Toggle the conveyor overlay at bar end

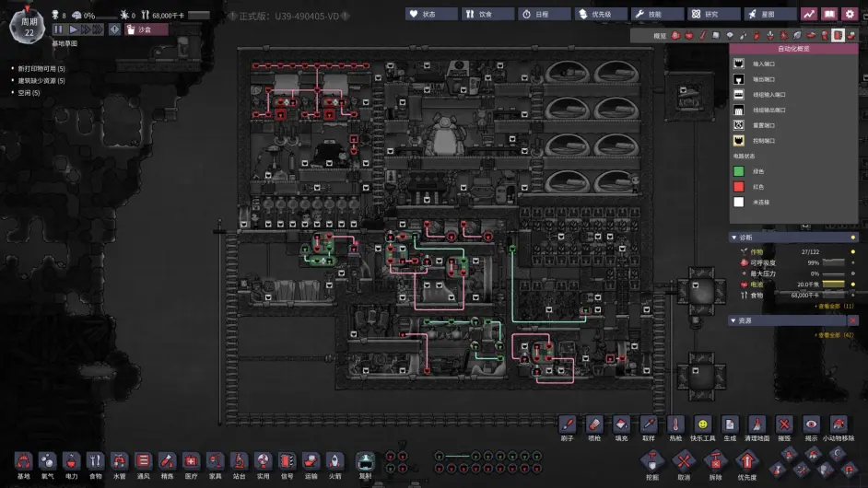tap(851, 35)
